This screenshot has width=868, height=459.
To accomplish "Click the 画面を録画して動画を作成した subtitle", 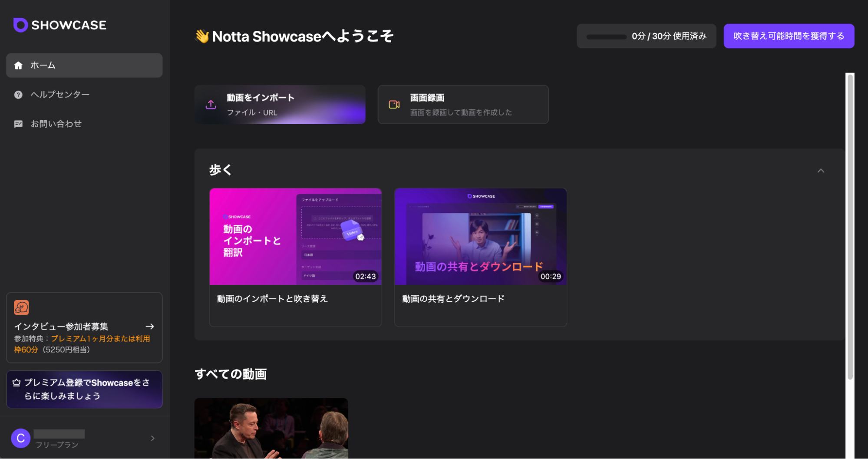I will (x=461, y=112).
